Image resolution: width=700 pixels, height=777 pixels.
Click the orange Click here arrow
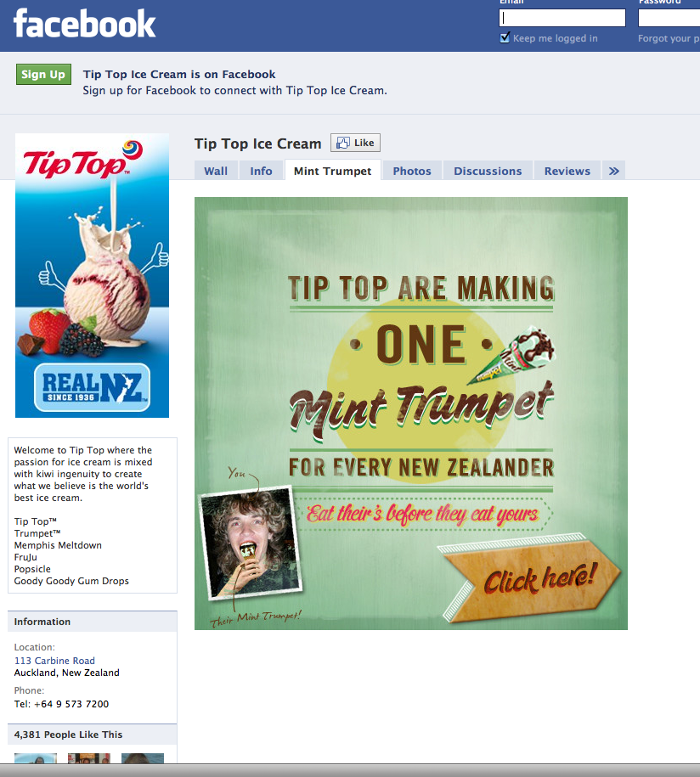pyautogui.click(x=531, y=578)
